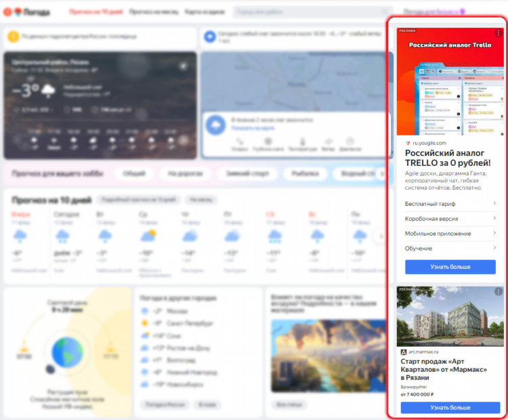Viewport: 508px width, 420px height.
Task: Show more hours on hourly forecast strip
Action: pyautogui.click(x=184, y=140)
